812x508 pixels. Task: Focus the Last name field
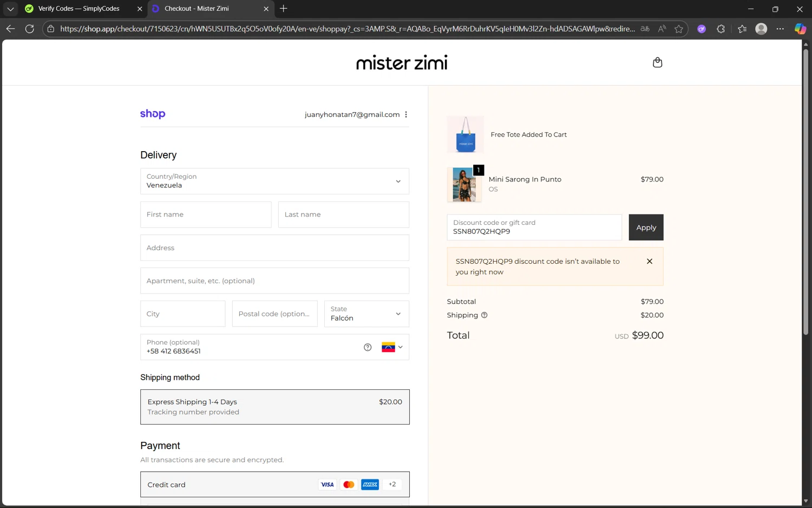pos(344,214)
